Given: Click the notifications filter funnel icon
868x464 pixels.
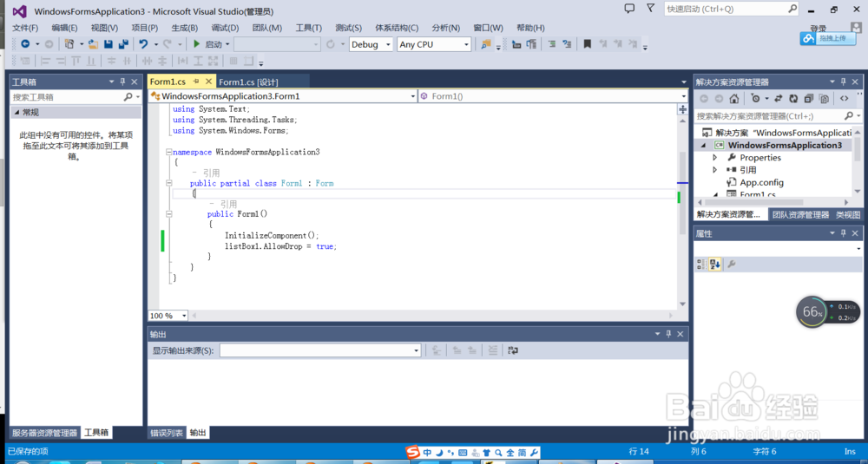Looking at the screenshot, I should tap(650, 8).
